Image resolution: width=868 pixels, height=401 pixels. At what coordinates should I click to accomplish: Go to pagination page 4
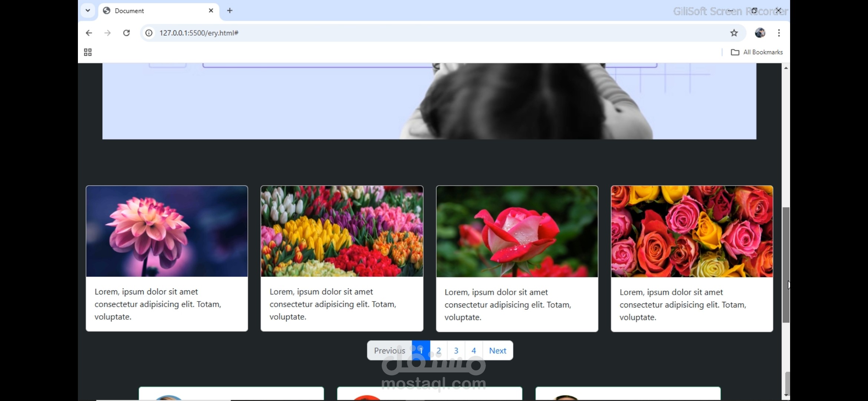474,351
